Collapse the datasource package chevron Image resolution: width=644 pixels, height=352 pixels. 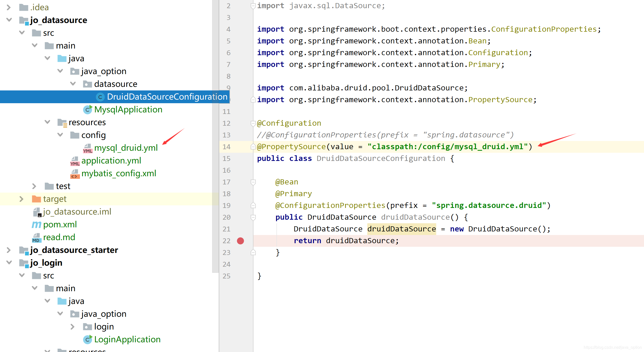pos(73,84)
